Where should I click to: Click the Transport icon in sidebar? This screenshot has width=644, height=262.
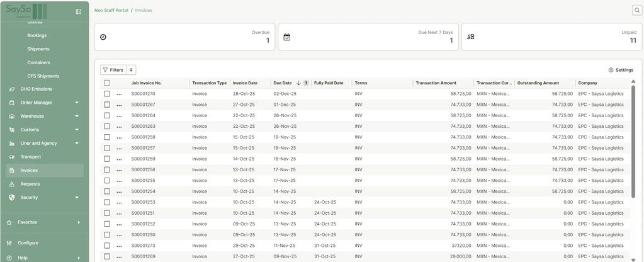(12, 157)
